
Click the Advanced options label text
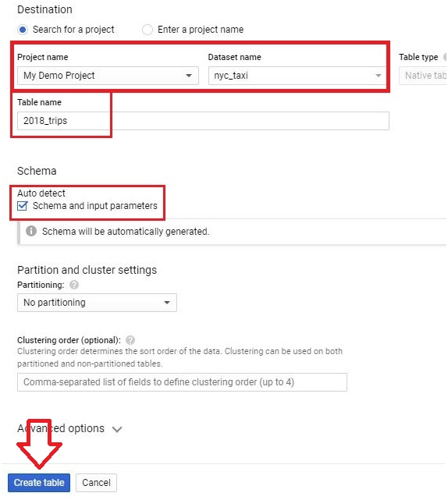click(x=61, y=428)
